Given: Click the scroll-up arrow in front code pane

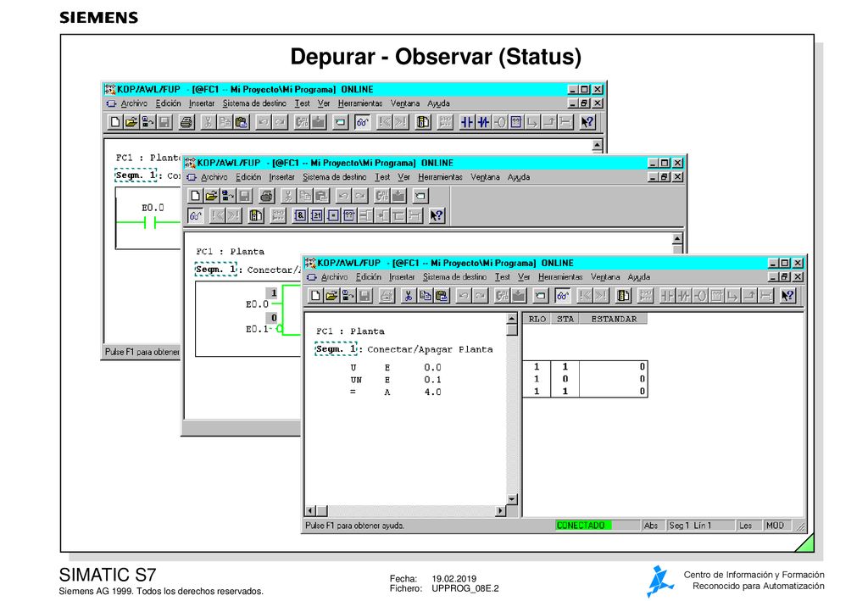Looking at the screenshot, I should coord(512,319).
